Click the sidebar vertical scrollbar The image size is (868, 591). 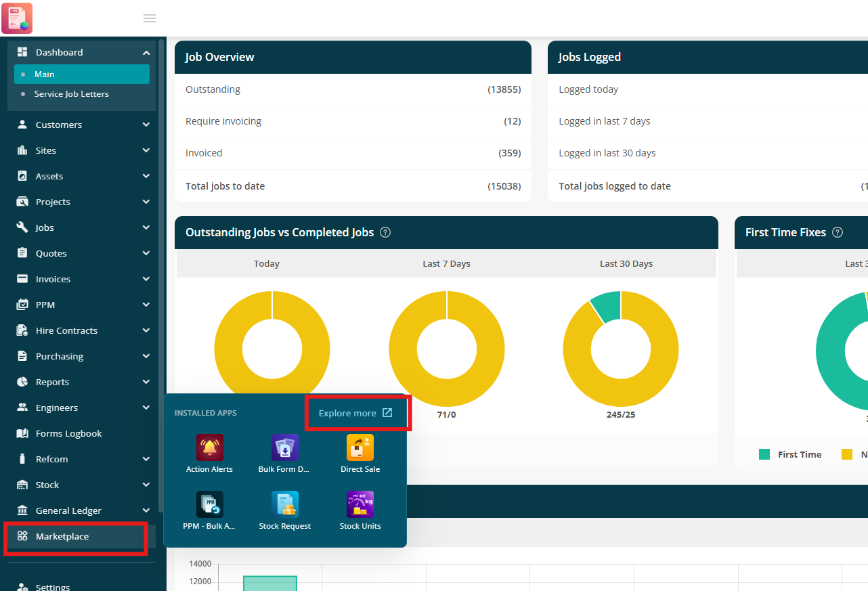(161, 276)
